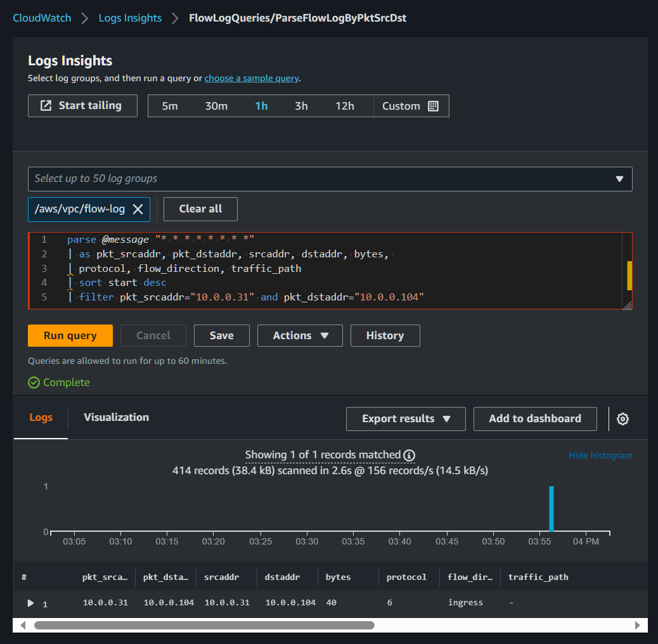Click Showing 1 of 1 records matched text
This screenshot has width=658, height=644.
(x=323, y=455)
